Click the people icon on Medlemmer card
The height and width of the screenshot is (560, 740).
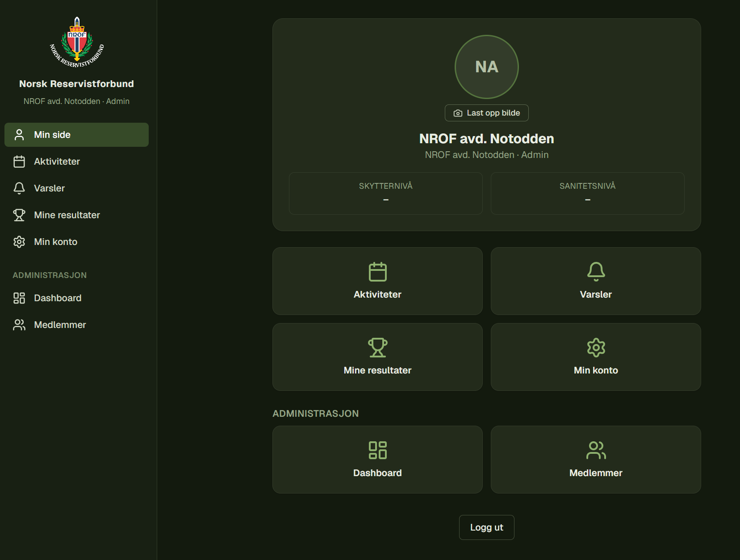click(596, 450)
